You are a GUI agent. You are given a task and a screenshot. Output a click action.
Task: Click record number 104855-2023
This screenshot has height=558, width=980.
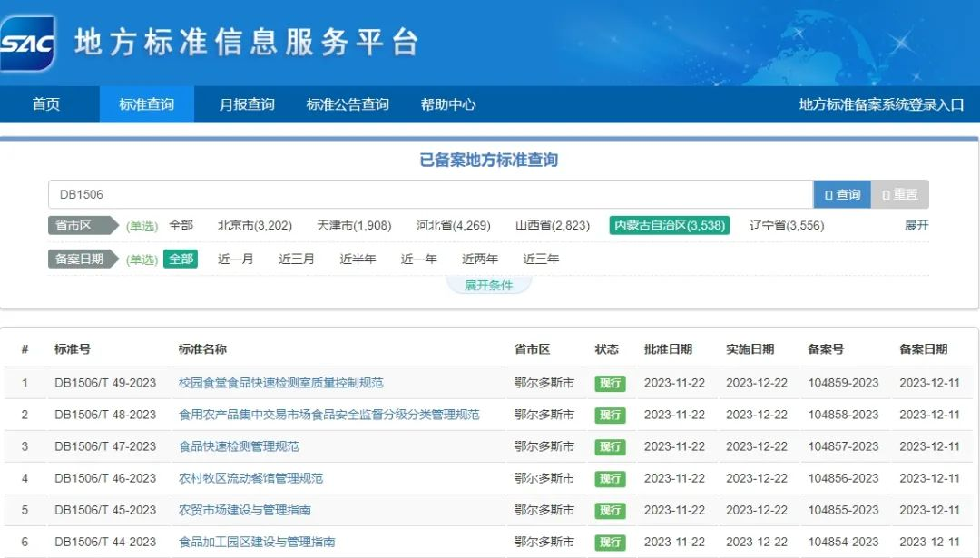point(843,510)
